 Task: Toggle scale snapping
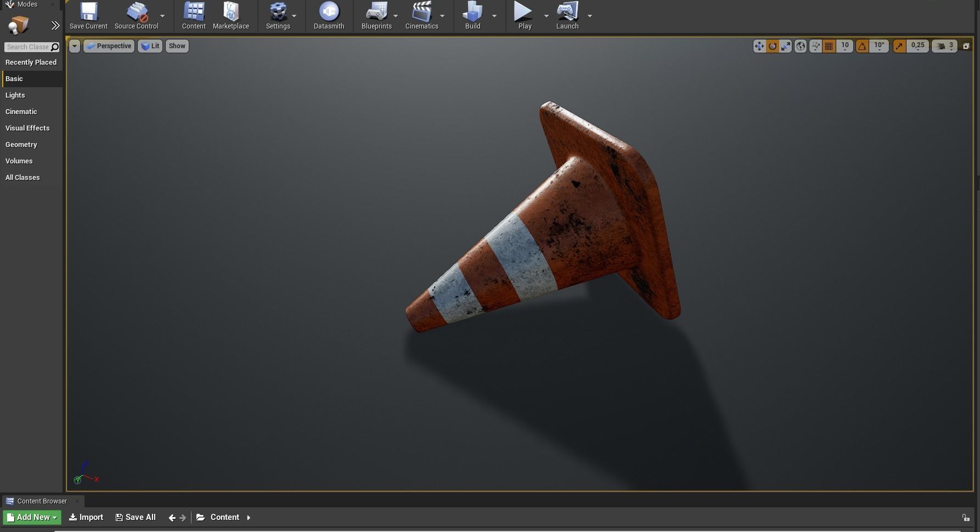pyautogui.click(x=899, y=46)
